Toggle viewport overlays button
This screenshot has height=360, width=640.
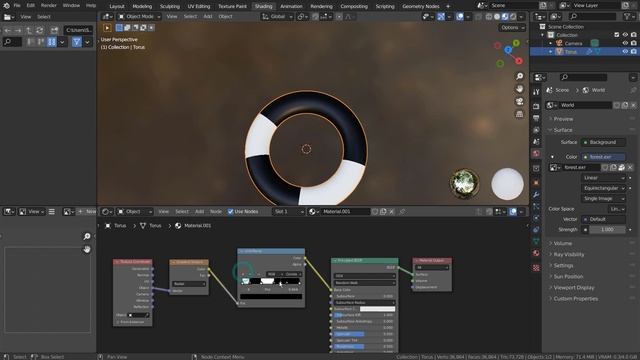460,17
